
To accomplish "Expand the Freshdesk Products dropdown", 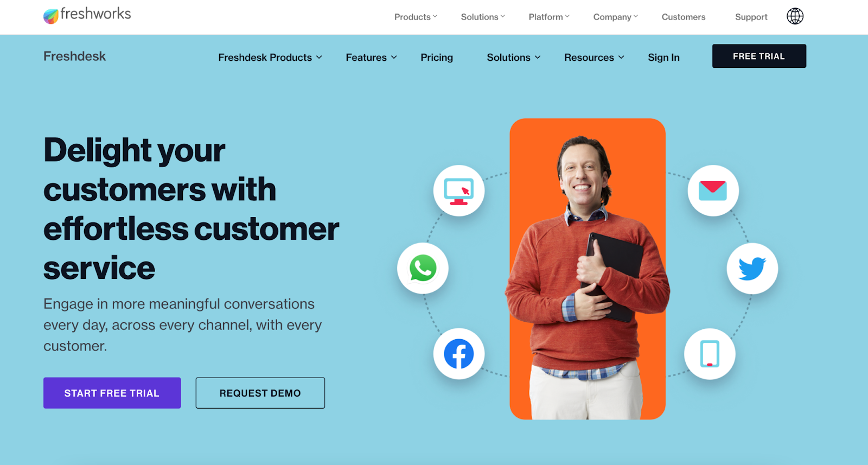I will 270,58.
